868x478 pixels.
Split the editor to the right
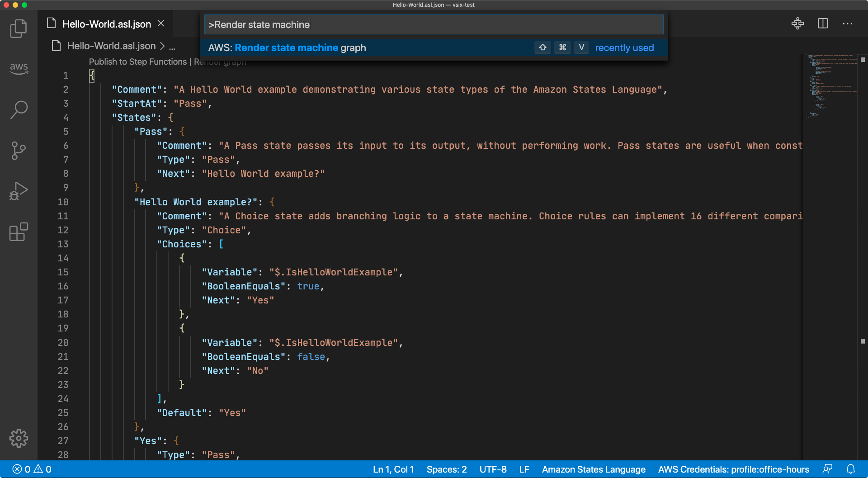point(823,24)
